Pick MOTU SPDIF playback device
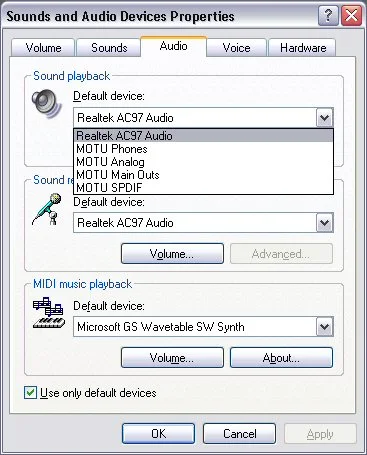The height and width of the screenshot is (455, 367). click(203, 188)
